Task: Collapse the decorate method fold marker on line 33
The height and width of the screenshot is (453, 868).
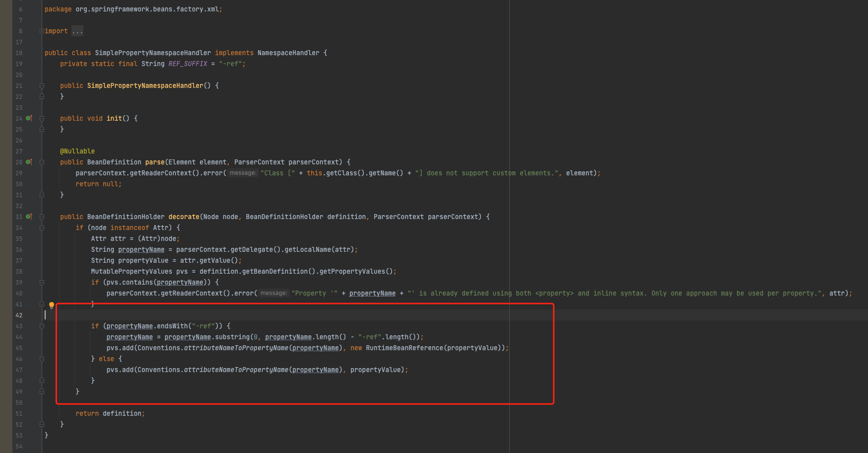Action: point(42,217)
